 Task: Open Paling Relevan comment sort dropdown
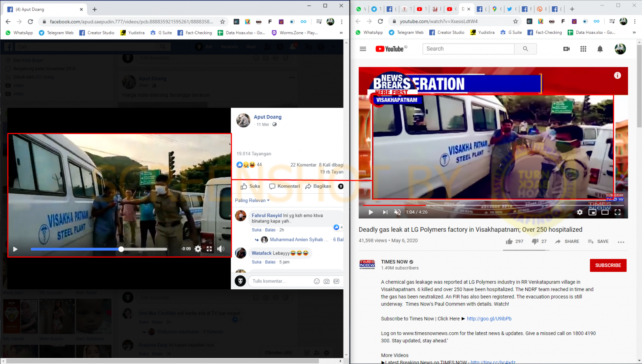point(252,200)
